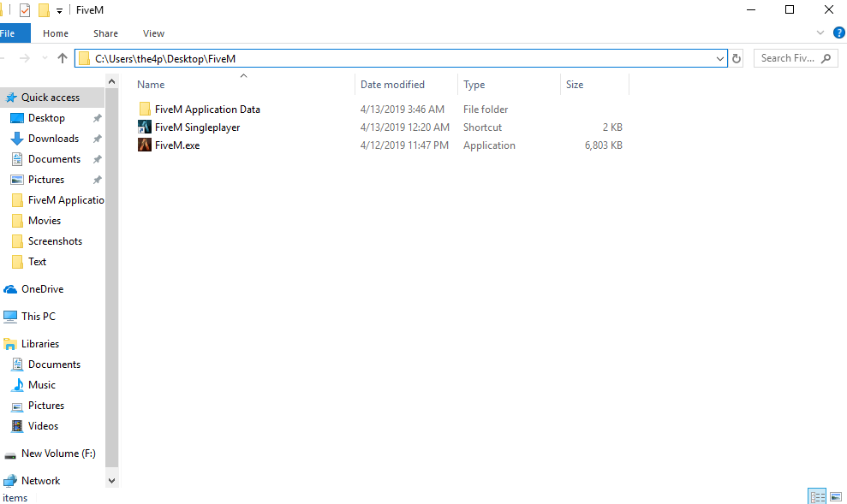Click the Forward navigation arrow
This screenshot has height=504, width=847.
24,58
